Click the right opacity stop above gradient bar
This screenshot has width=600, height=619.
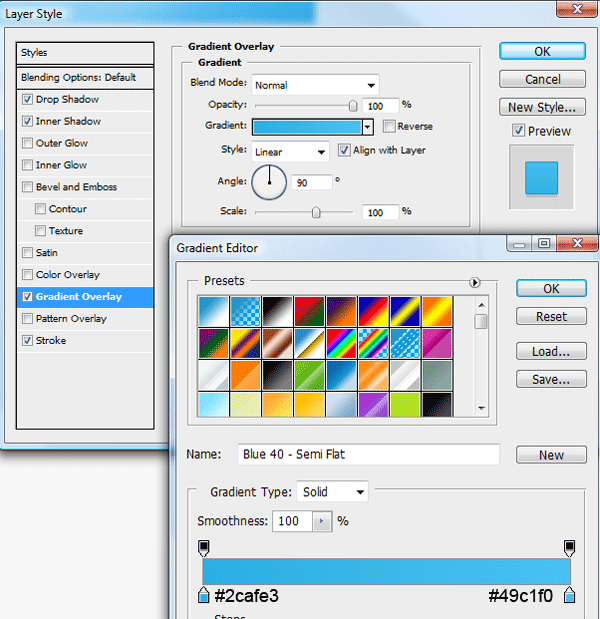(x=569, y=548)
